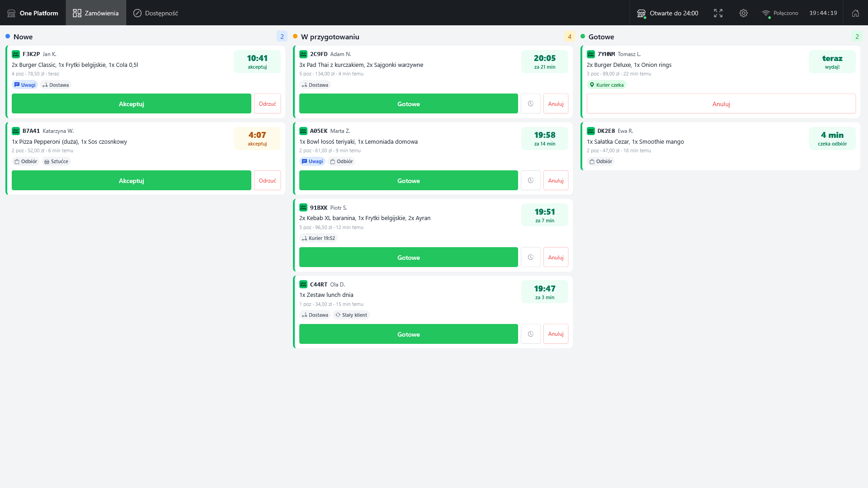Click the Kurier czeka tag on 7YHNM
Viewport: 868px width, 488px height.
pos(606,85)
